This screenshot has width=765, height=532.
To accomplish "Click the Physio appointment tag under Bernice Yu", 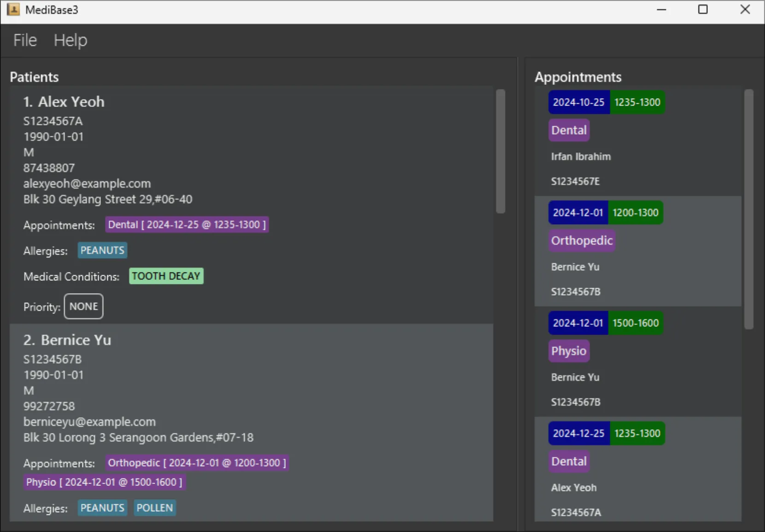I will click(104, 482).
